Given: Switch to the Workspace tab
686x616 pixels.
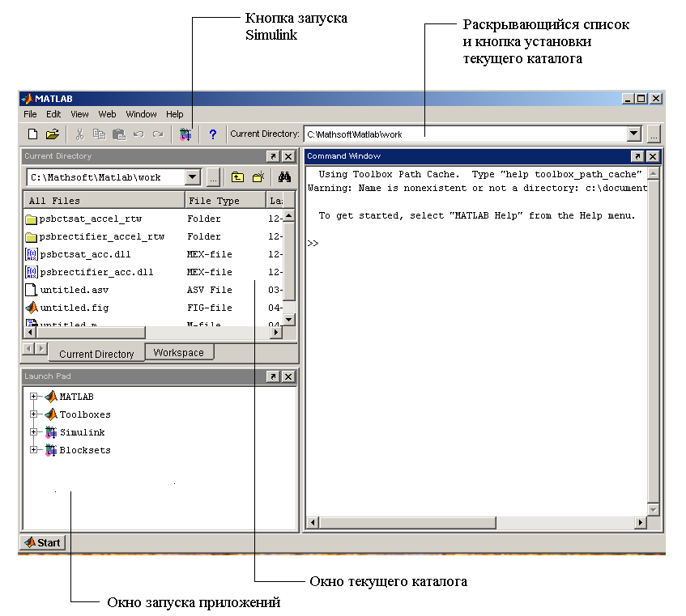Looking at the screenshot, I should pos(179,352).
